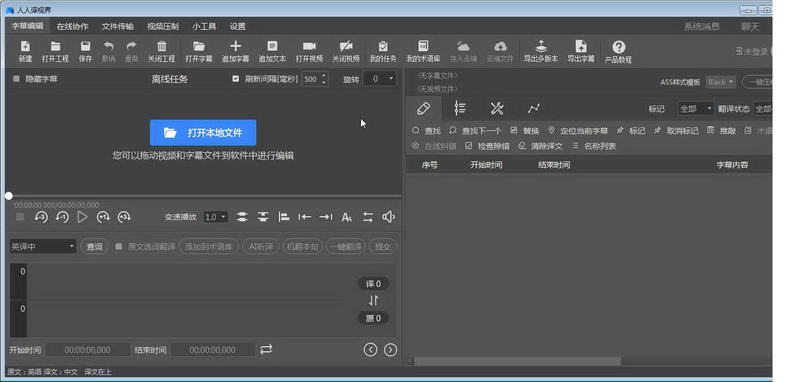The height and width of the screenshot is (382, 800).
Task: Open the 英译中 language dropdown
Action: point(43,247)
